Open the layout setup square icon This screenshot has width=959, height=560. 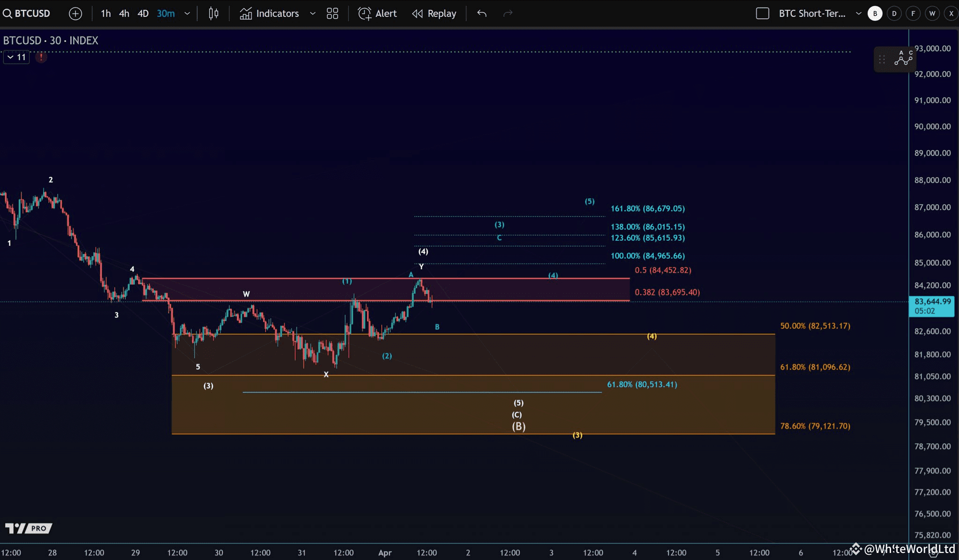(x=763, y=14)
